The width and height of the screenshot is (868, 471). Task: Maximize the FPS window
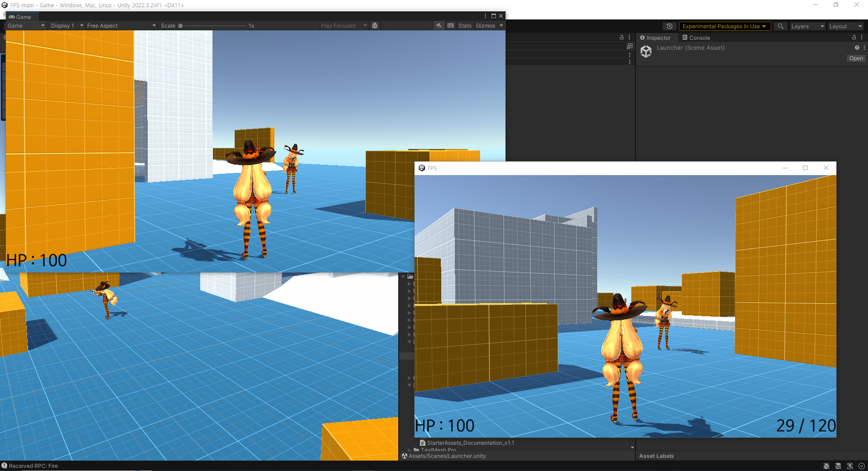pos(805,168)
